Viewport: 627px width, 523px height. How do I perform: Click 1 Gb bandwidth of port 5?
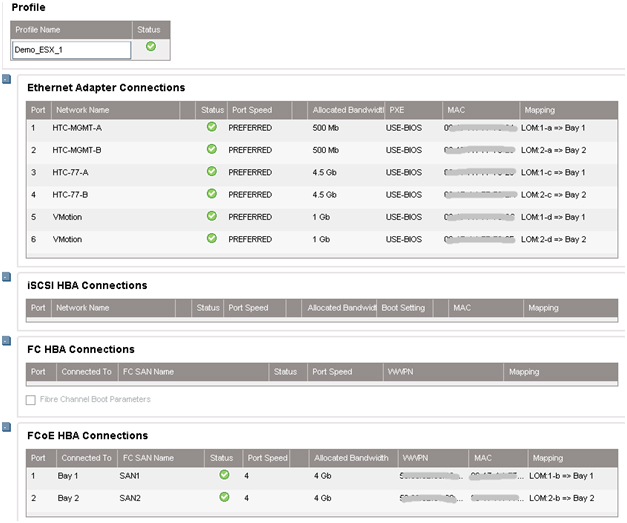(321, 217)
